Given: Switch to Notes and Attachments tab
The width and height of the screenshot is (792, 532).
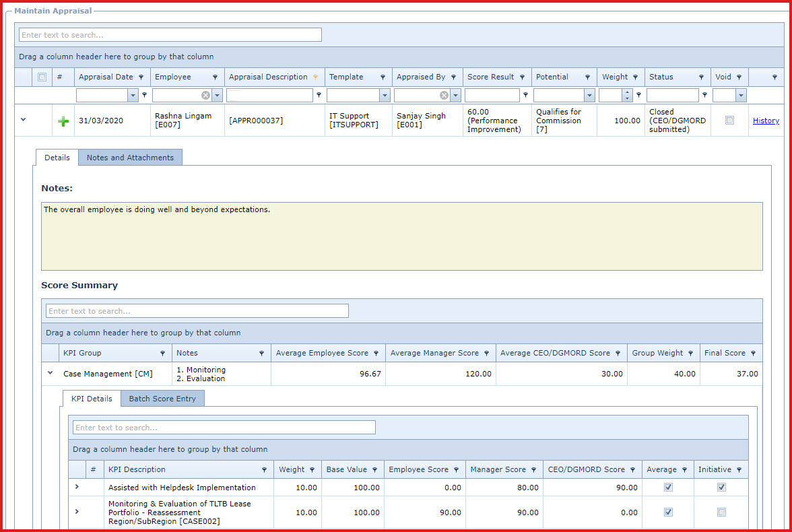Looking at the screenshot, I should tap(130, 158).
